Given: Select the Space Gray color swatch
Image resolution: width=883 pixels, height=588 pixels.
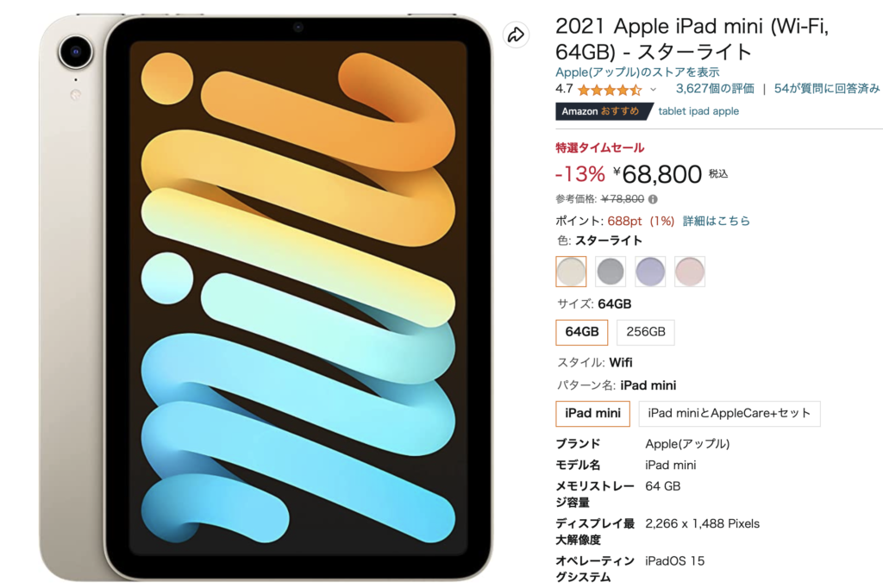Looking at the screenshot, I should (611, 272).
